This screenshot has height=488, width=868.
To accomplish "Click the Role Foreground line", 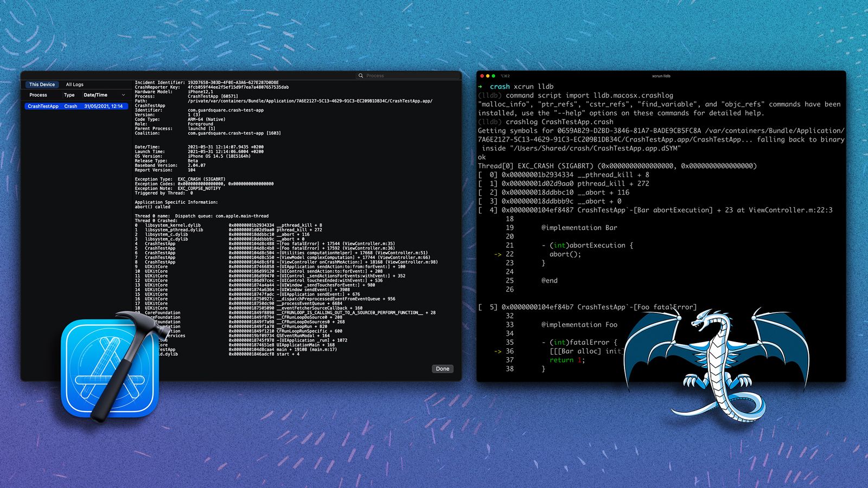I will point(174,124).
